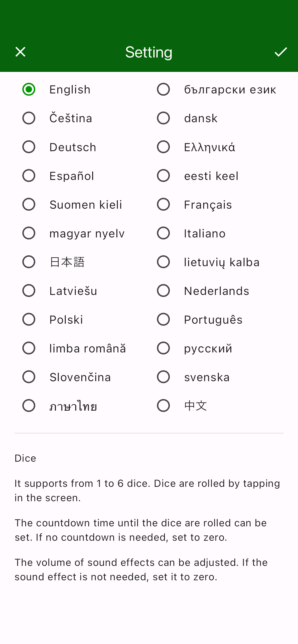Tap the Dice help heading text
The width and height of the screenshot is (298, 644).
click(25, 458)
